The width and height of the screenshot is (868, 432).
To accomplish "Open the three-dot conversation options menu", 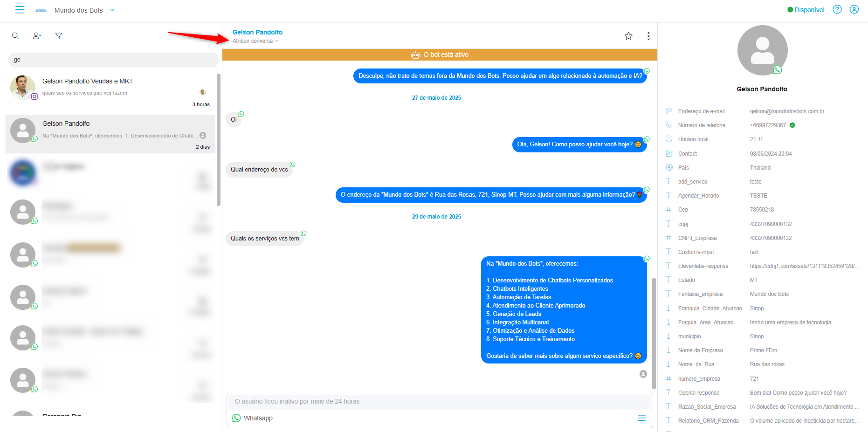I will click(x=648, y=36).
